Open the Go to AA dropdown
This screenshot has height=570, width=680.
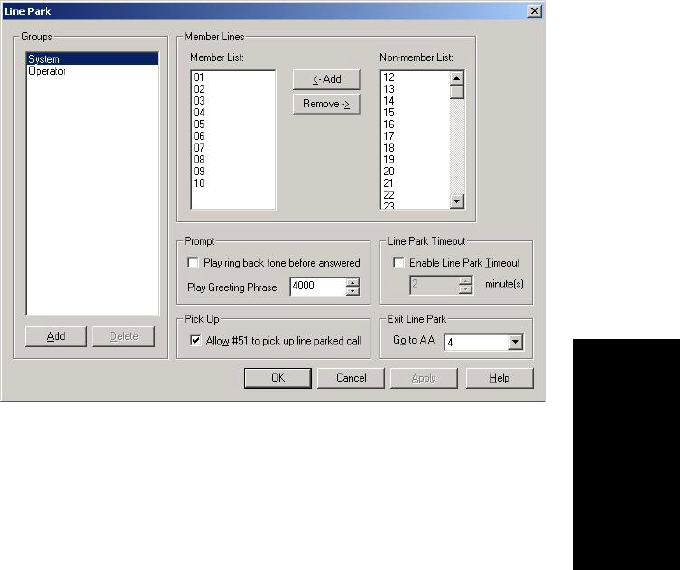click(x=515, y=342)
